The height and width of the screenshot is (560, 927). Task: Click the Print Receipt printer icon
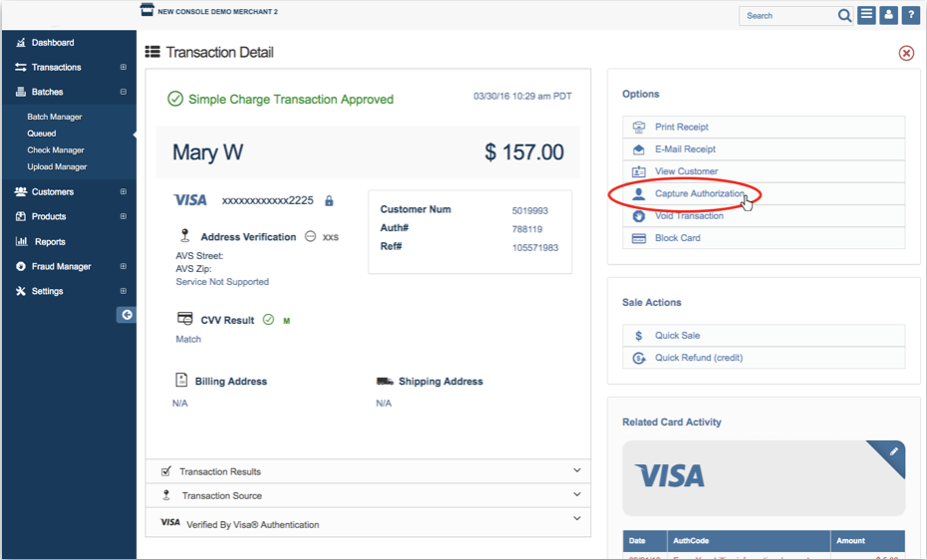[639, 128]
